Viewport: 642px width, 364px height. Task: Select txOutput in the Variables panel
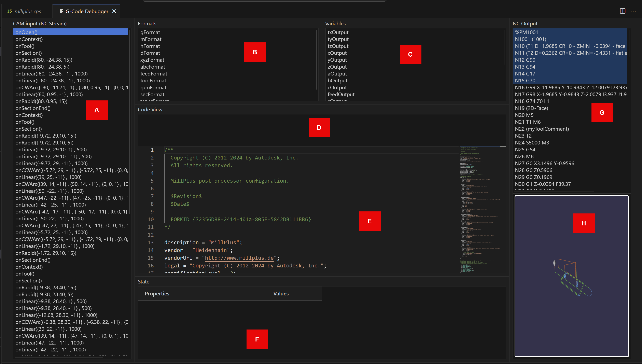pos(338,32)
